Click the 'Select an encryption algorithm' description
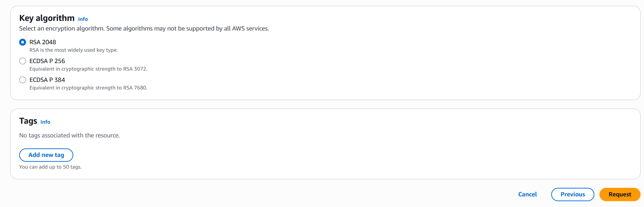The image size is (644, 207). 144,28
